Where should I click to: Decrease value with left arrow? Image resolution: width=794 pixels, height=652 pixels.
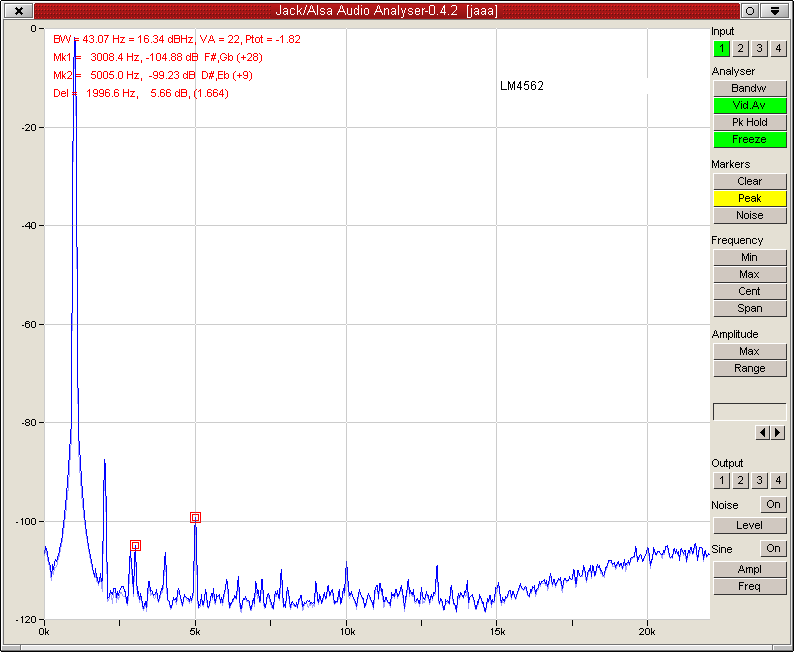tap(763, 432)
